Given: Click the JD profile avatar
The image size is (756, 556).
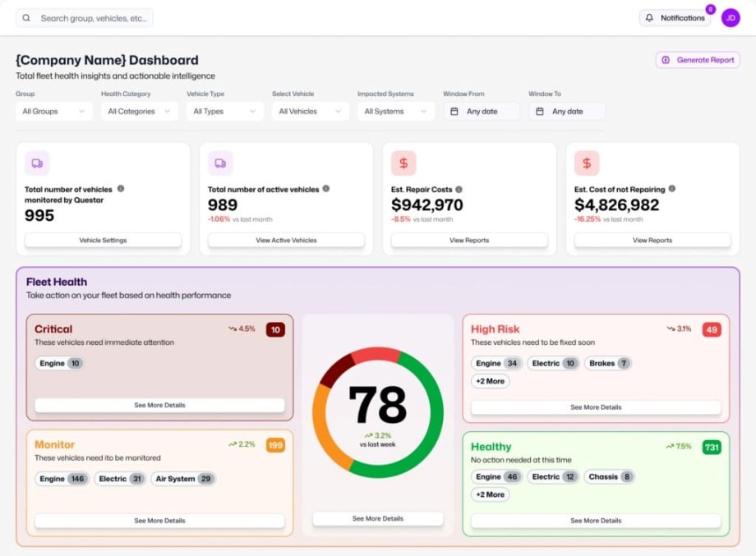Looking at the screenshot, I should tap(730, 16).
